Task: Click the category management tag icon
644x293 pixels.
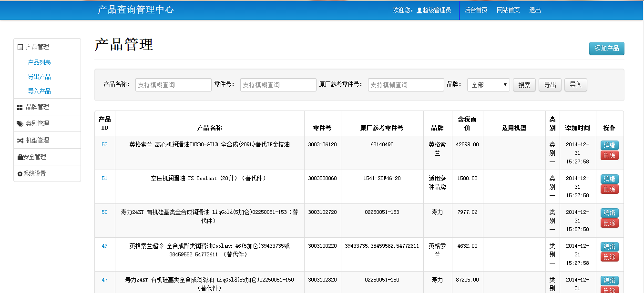Action: [x=20, y=124]
